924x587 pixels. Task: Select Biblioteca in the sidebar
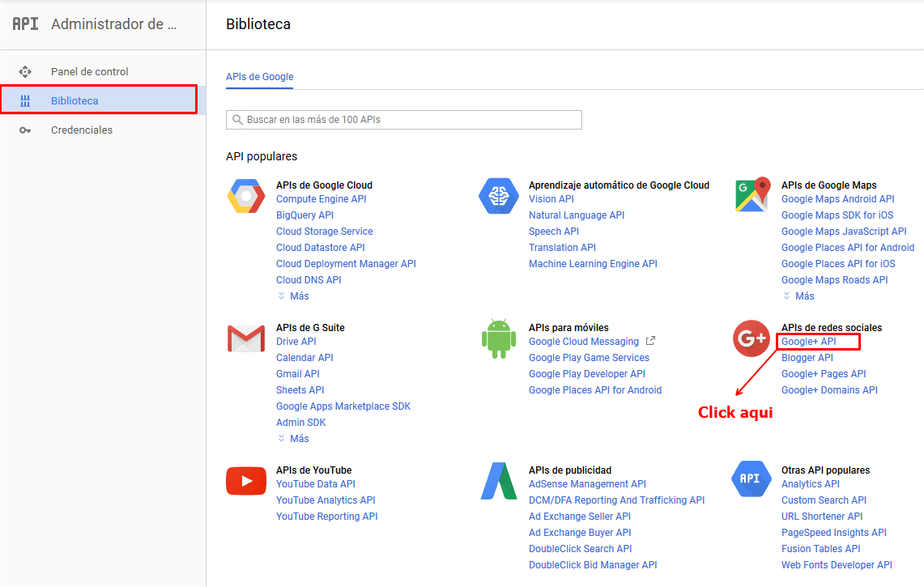point(75,101)
